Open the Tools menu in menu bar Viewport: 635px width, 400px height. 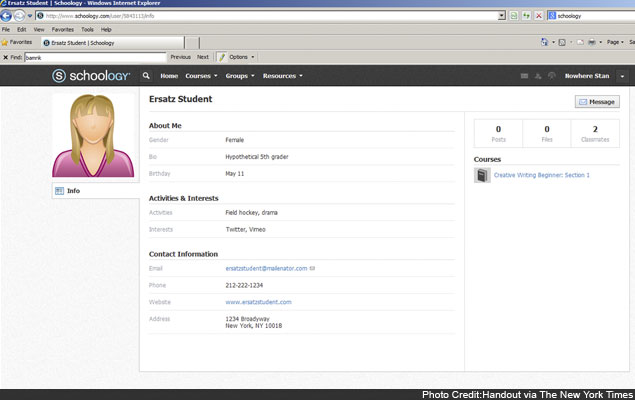pyautogui.click(x=87, y=30)
